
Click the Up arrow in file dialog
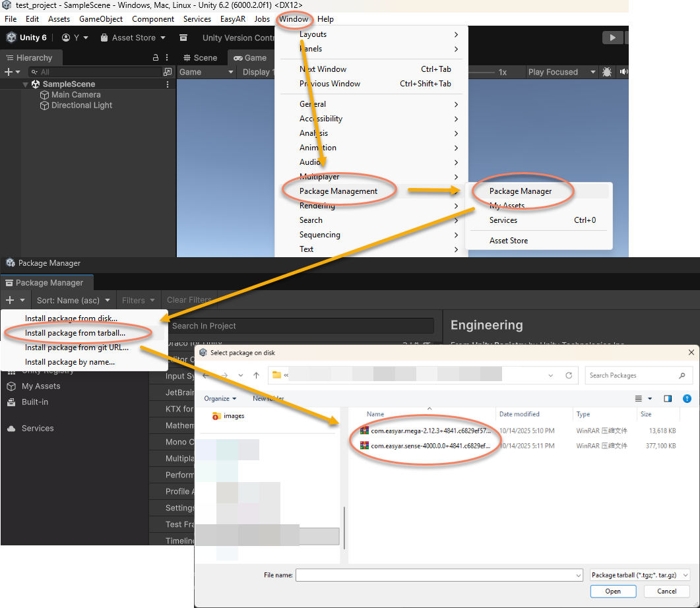pyautogui.click(x=256, y=375)
